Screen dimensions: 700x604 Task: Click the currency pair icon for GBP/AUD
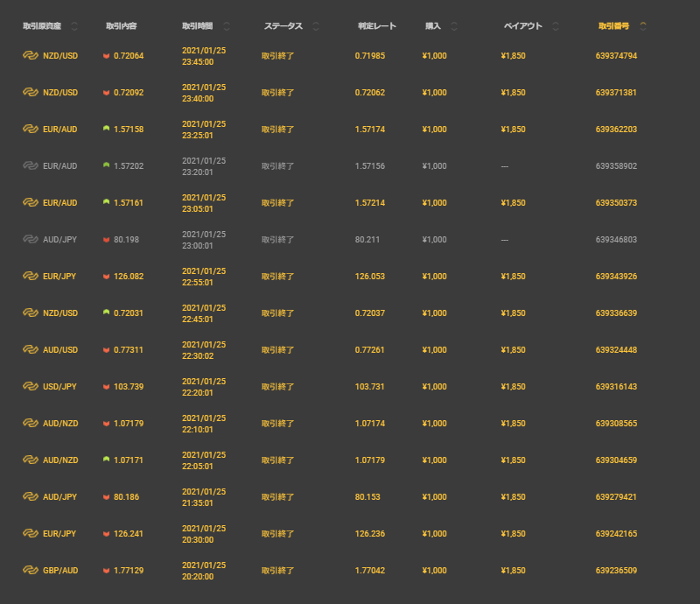tap(30, 570)
